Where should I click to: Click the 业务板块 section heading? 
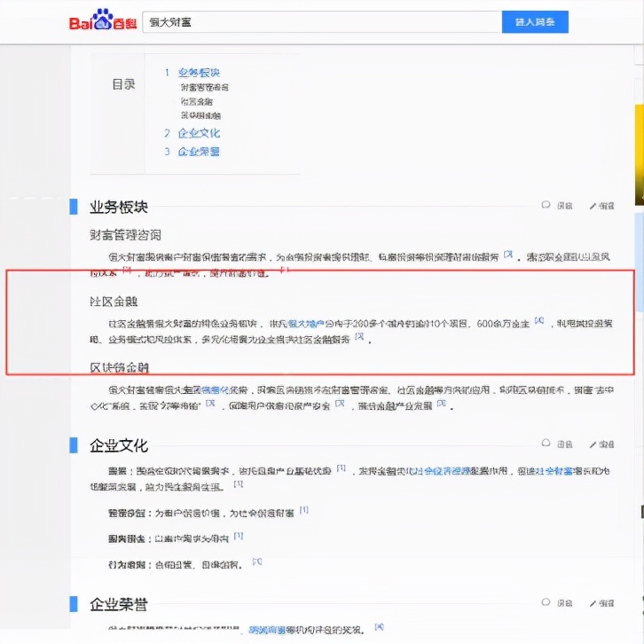tap(119, 207)
